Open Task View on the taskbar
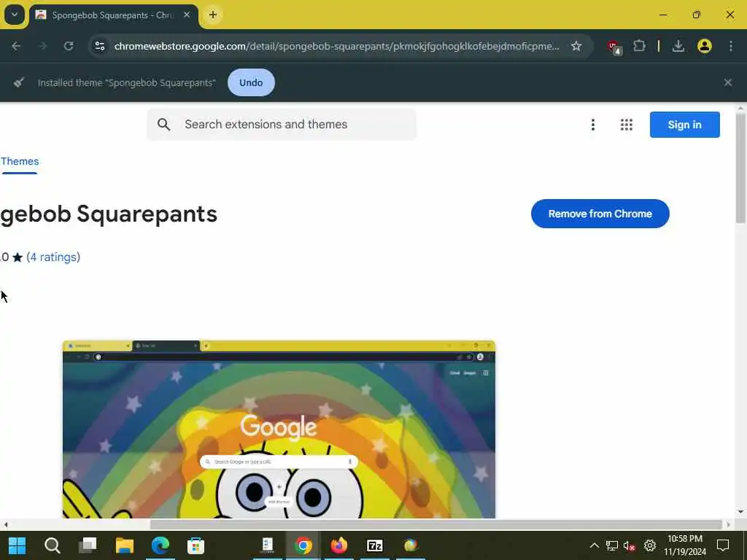This screenshot has width=747, height=560. pos(88,545)
